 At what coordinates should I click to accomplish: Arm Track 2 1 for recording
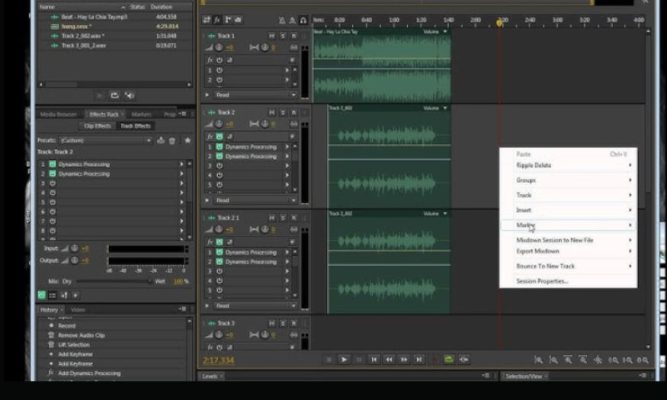coord(293,217)
